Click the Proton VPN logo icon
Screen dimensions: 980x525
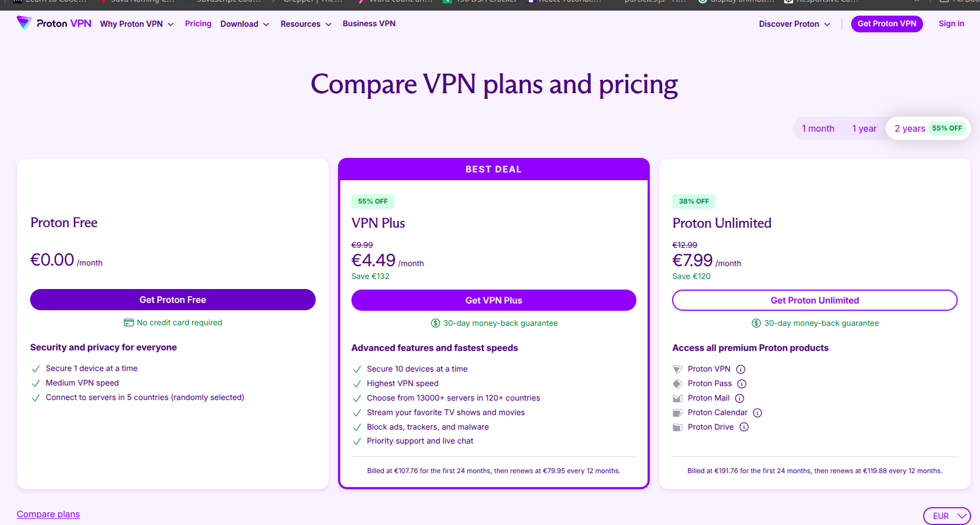pos(24,23)
